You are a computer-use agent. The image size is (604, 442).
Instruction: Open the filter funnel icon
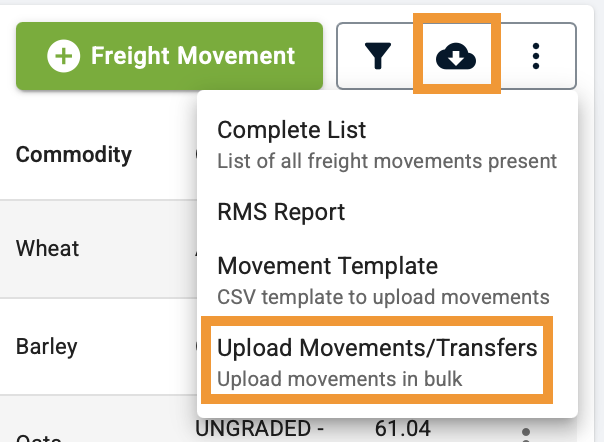coord(378,56)
